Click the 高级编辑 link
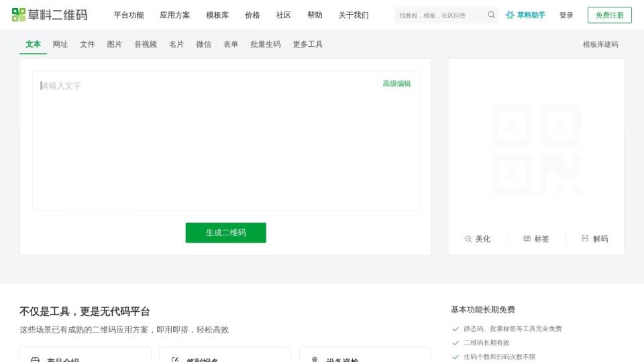The width and height of the screenshot is (644, 362). (x=396, y=84)
